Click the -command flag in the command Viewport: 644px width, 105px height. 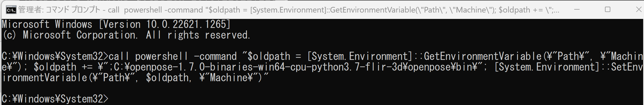click(215, 56)
